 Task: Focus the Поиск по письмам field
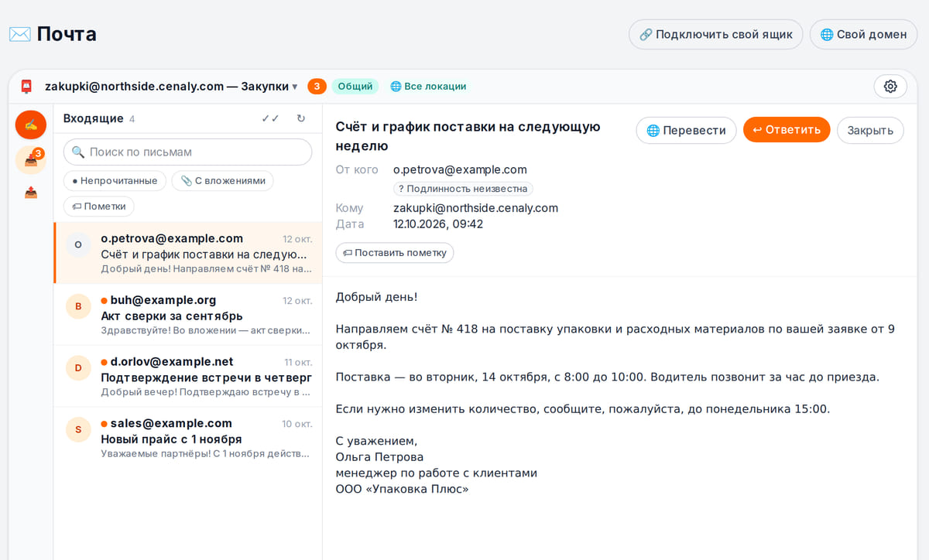tap(188, 152)
